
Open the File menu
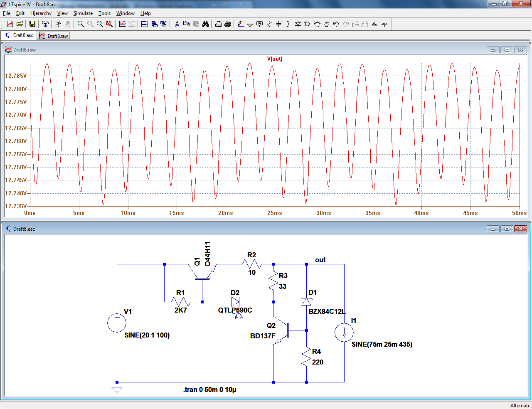point(7,13)
